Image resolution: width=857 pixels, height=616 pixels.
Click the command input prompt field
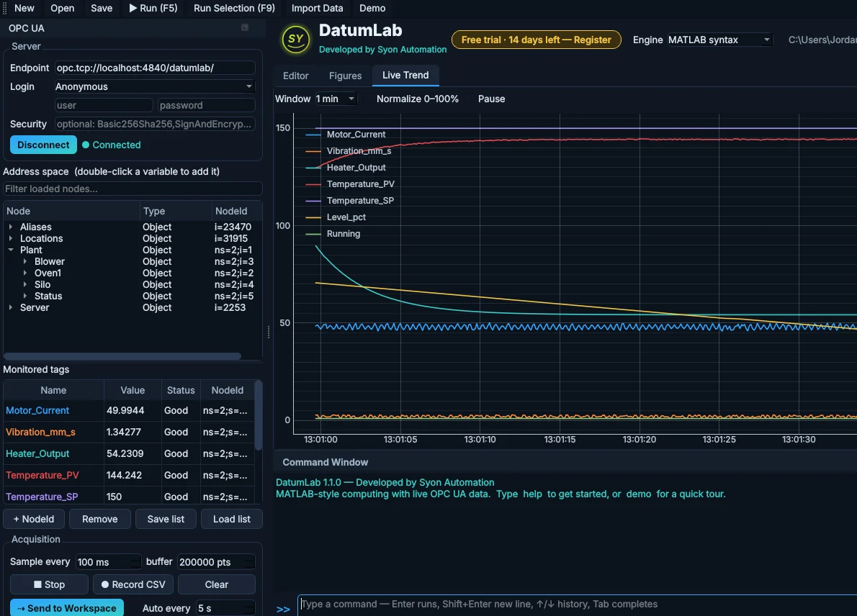[x=577, y=604]
